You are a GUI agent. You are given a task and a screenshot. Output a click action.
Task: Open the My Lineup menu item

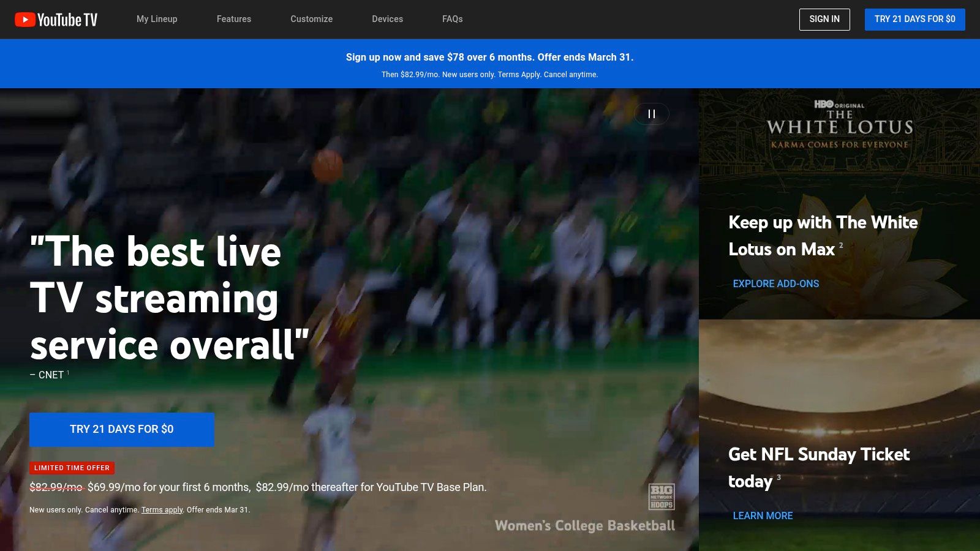pyautogui.click(x=157, y=19)
